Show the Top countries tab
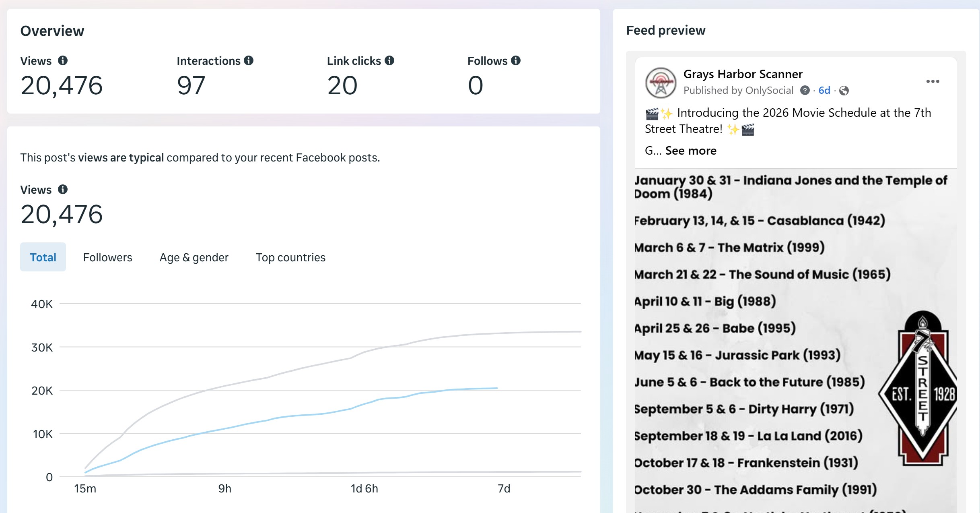 (x=290, y=257)
